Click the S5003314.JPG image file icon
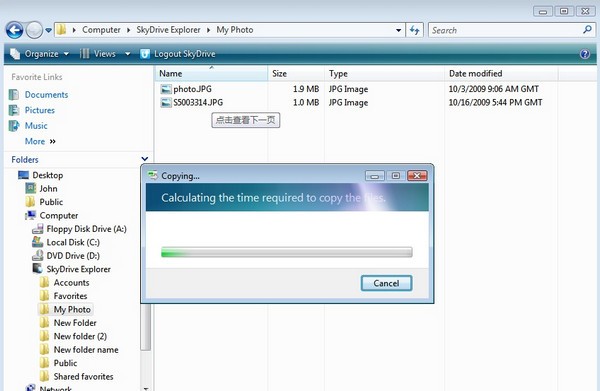 point(166,103)
